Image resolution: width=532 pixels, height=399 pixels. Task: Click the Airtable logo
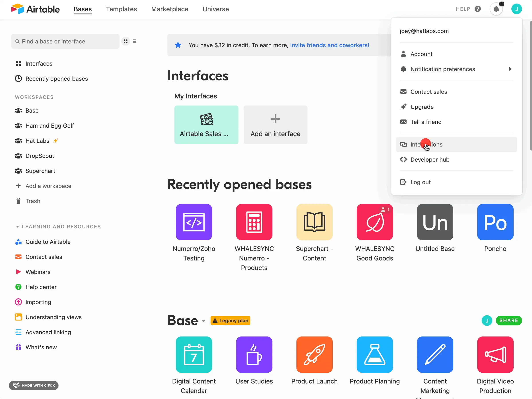pos(35,9)
